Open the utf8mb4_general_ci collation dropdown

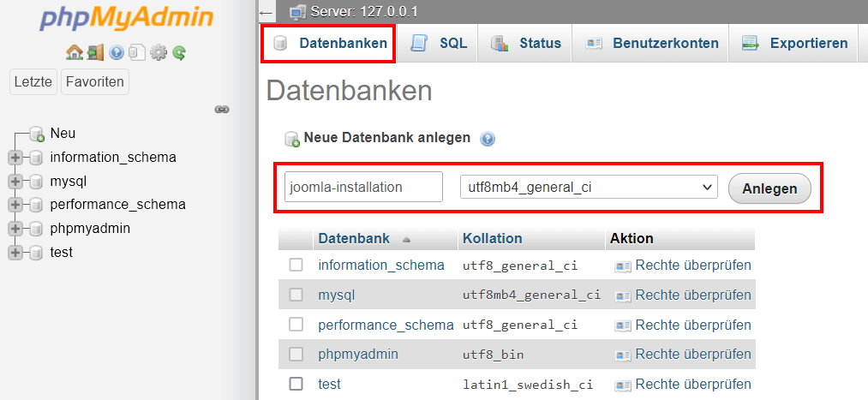[x=589, y=187]
